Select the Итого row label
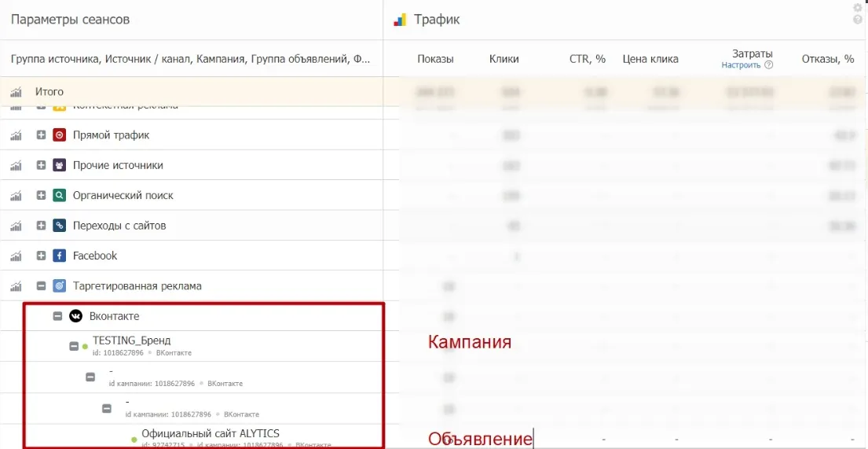The height and width of the screenshot is (449, 868). (49, 91)
